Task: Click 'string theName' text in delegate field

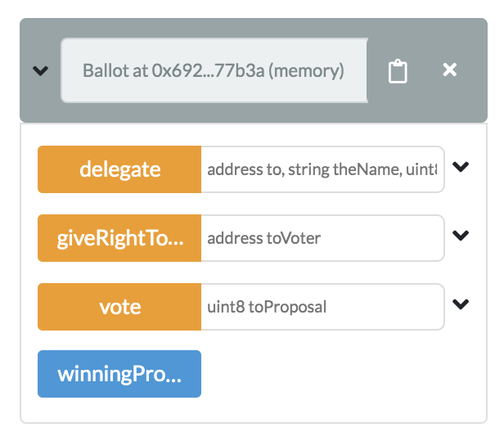Action: [361, 170]
